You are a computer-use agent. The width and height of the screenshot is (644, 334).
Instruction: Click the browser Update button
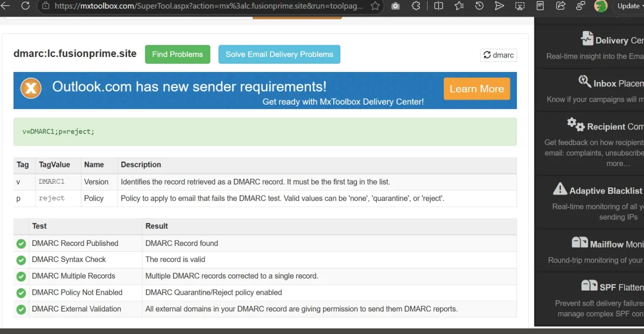tap(629, 6)
